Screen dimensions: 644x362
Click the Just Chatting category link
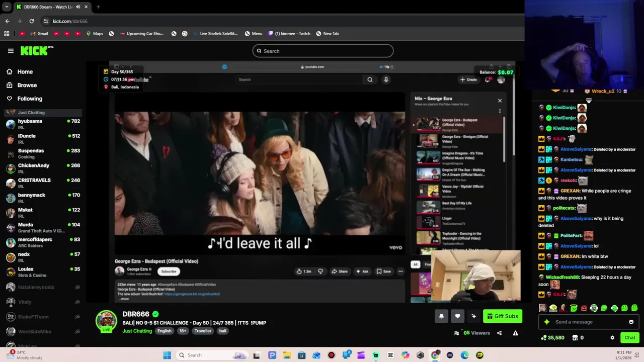137,331
